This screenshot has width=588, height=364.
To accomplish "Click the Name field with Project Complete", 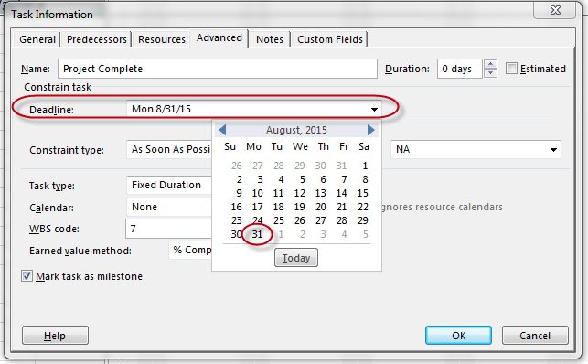I will tap(218, 69).
